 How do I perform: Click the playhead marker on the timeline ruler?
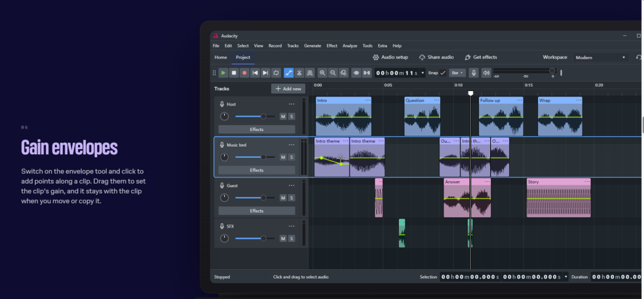470,94
